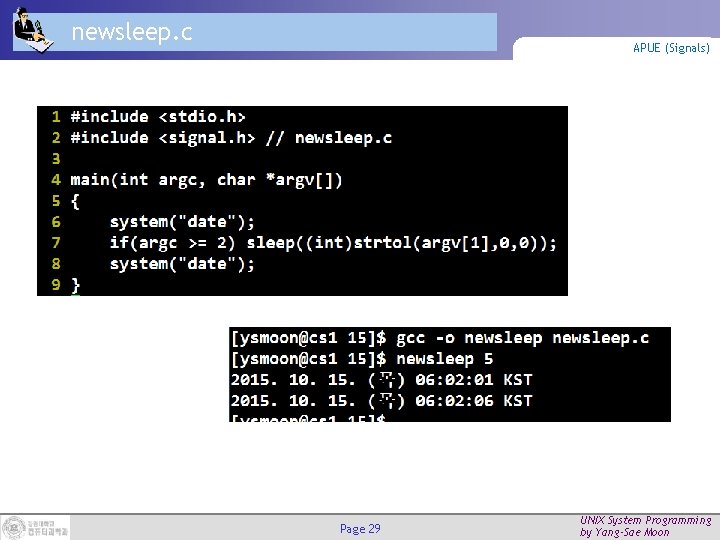720x540 pixels.
Task: Click the first system("date") call
Action: 182,222
